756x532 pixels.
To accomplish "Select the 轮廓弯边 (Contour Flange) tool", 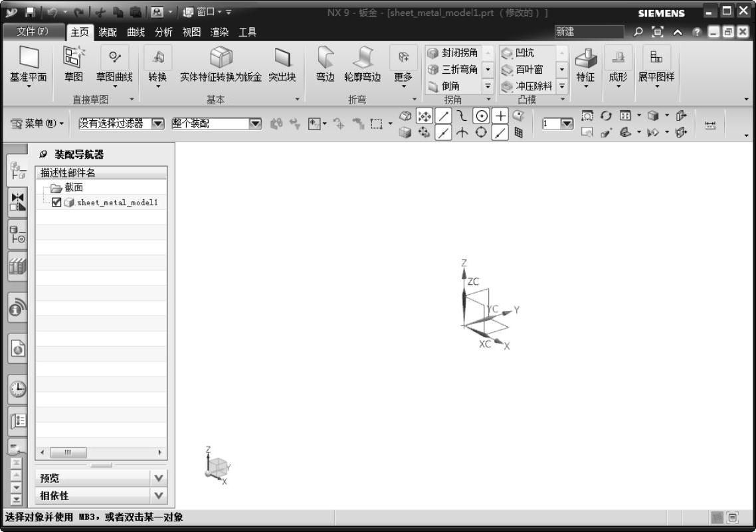I will click(x=363, y=64).
